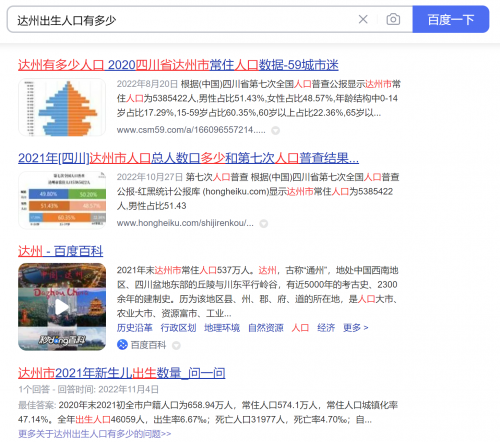Go to 行政区划 section link
500x442 pixels.
click(x=178, y=328)
